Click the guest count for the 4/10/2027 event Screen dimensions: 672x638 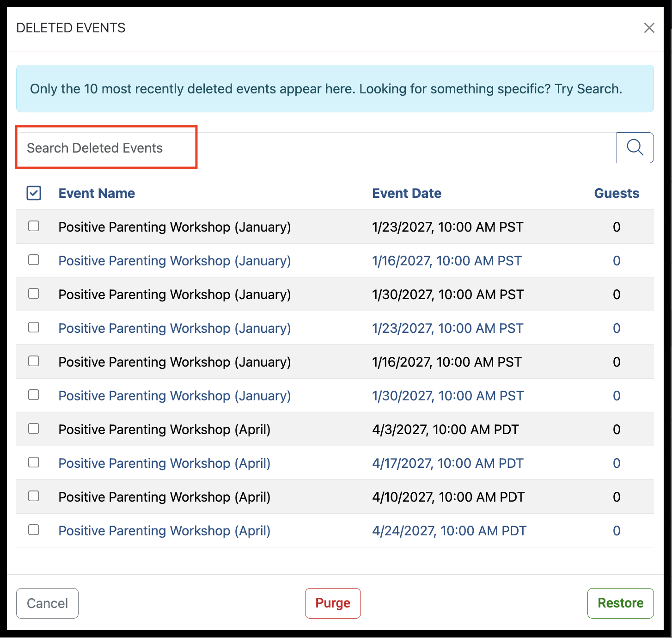coord(617,497)
